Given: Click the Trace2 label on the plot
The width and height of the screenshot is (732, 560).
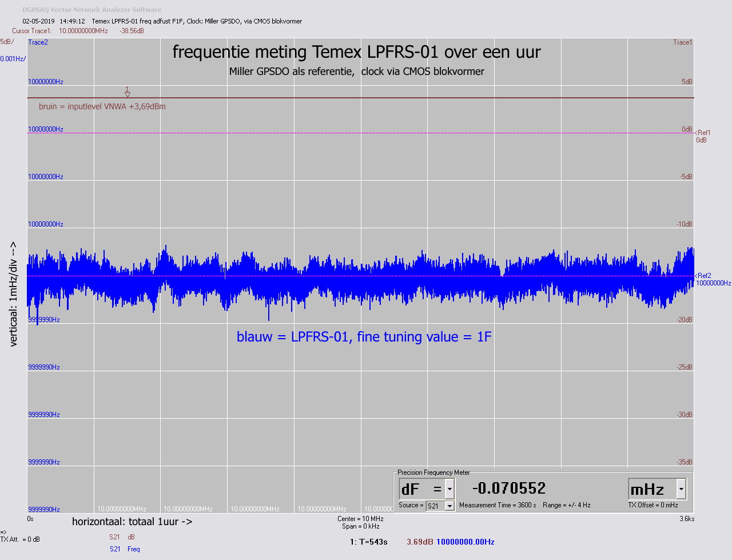Looking at the screenshot, I should [37, 42].
